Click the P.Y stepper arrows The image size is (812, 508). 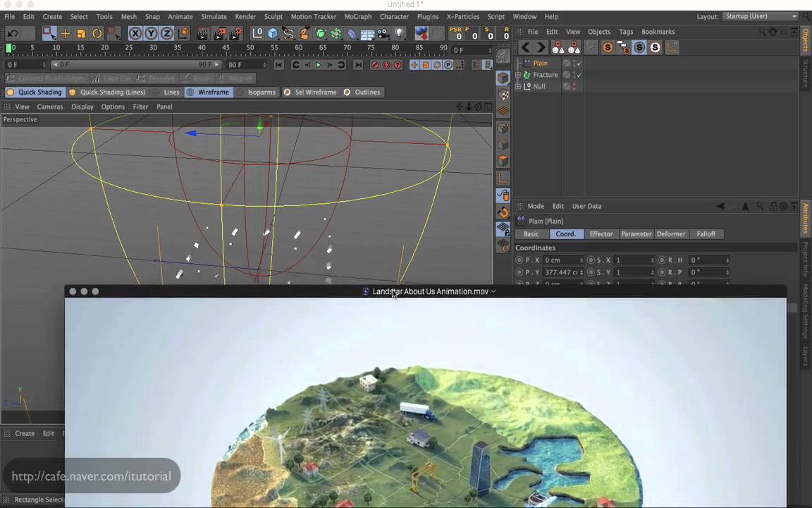click(x=581, y=272)
